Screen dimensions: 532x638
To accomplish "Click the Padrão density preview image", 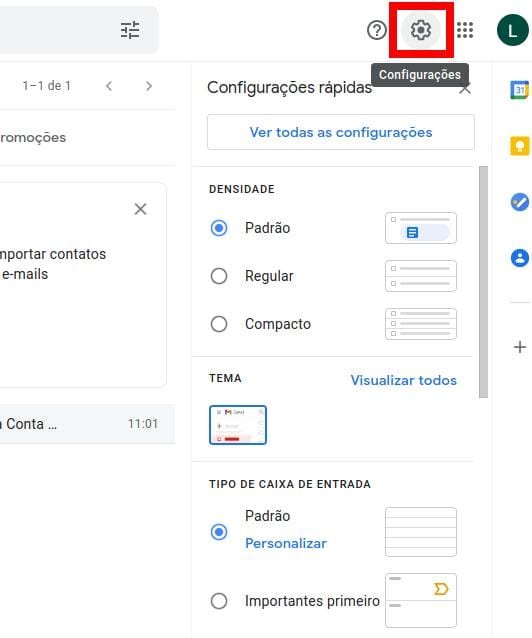I will 421,228.
